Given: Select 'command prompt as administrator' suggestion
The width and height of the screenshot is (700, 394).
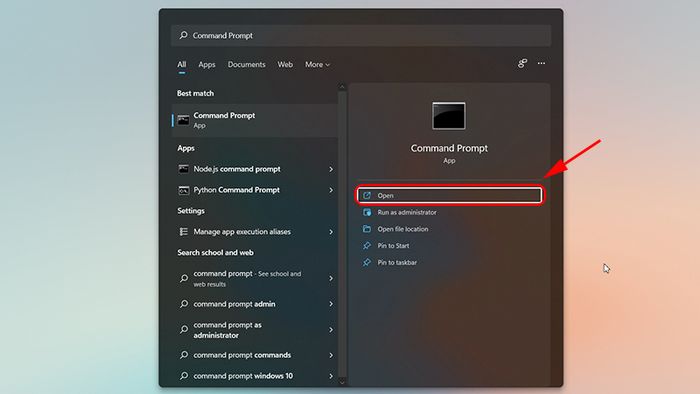Looking at the screenshot, I should tap(254, 330).
